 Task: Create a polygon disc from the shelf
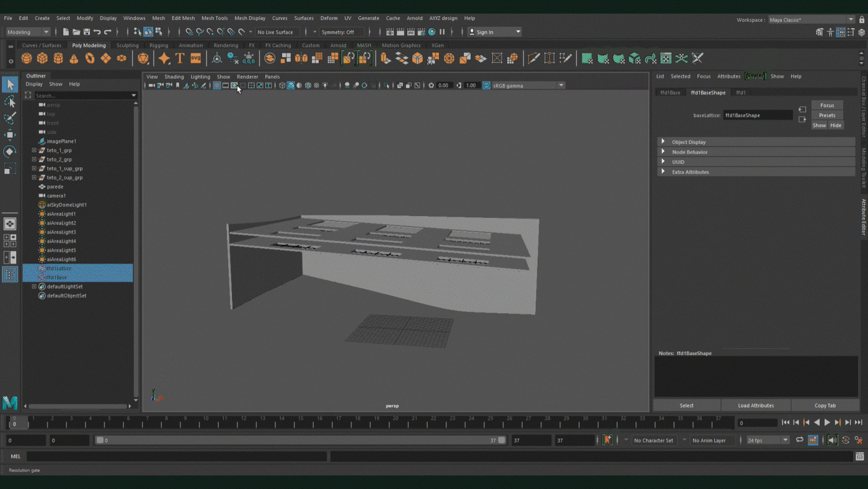coord(122,58)
